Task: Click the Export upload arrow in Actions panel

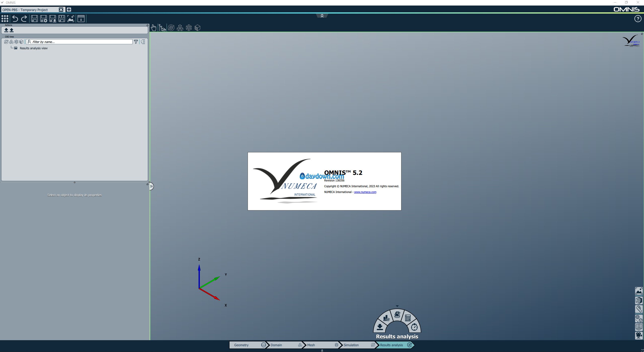Action: tap(12, 30)
